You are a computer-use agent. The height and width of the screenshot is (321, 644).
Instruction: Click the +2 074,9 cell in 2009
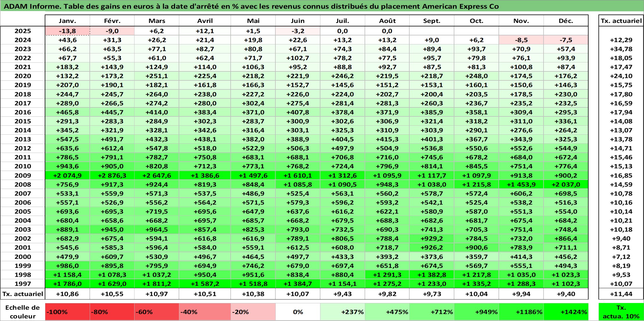(x=67, y=175)
